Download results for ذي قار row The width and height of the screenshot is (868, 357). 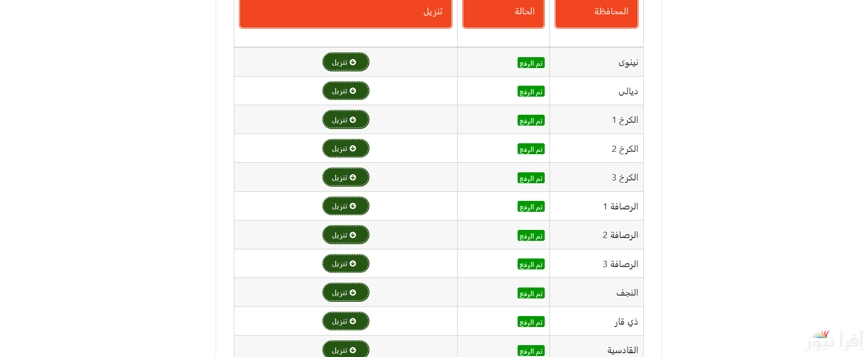pyautogui.click(x=346, y=321)
